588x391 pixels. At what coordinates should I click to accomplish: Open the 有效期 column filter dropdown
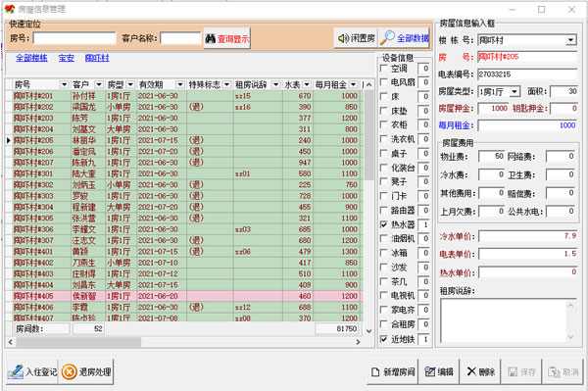[x=180, y=84]
